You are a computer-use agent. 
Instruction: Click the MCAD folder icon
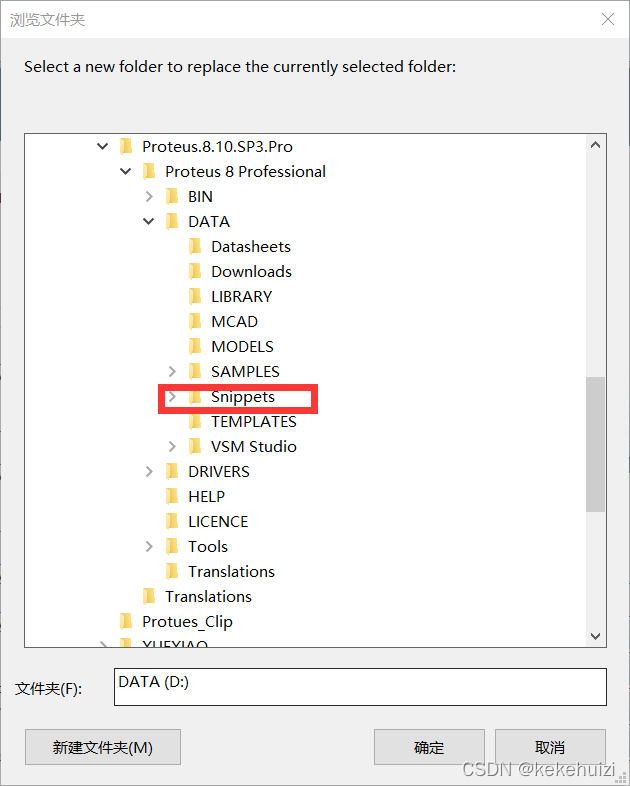click(x=195, y=321)
